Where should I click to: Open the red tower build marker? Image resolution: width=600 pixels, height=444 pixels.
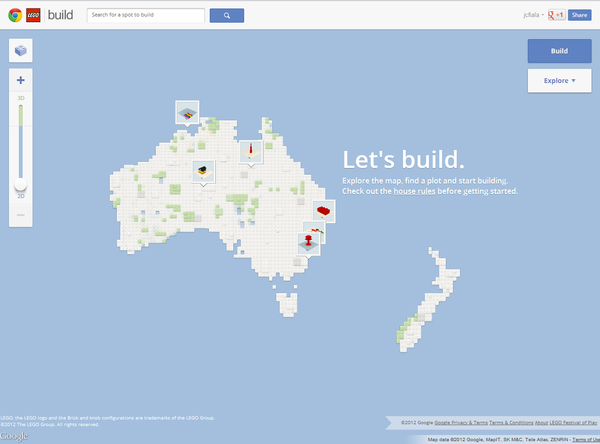pos(250,151)
